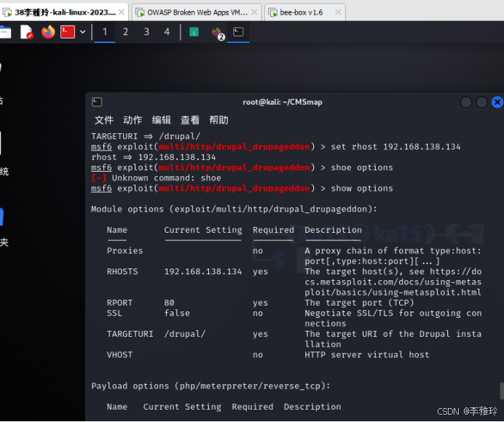Viewport: 504px width, 422px height.
Task: Switch to workspace 1
Action: tap(105, 32)
